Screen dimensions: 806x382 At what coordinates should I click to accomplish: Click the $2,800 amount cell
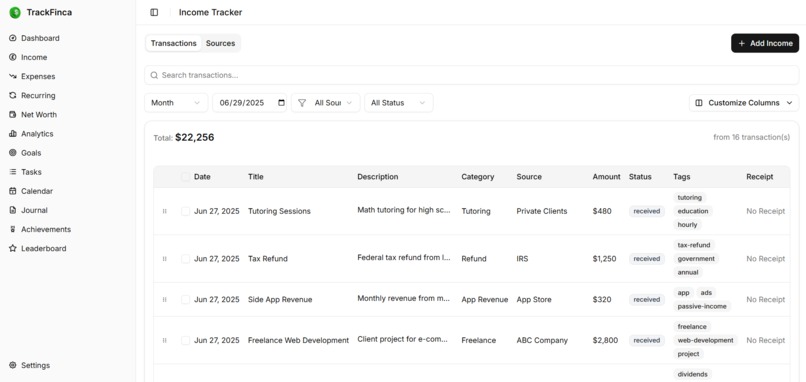tap(605, 340)
